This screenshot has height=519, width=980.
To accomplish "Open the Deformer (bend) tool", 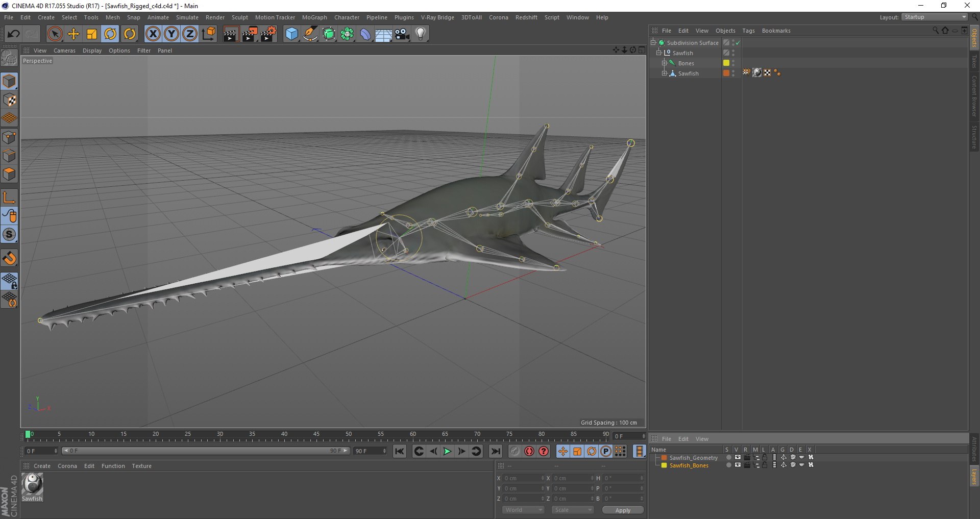I will click(365, 34).
